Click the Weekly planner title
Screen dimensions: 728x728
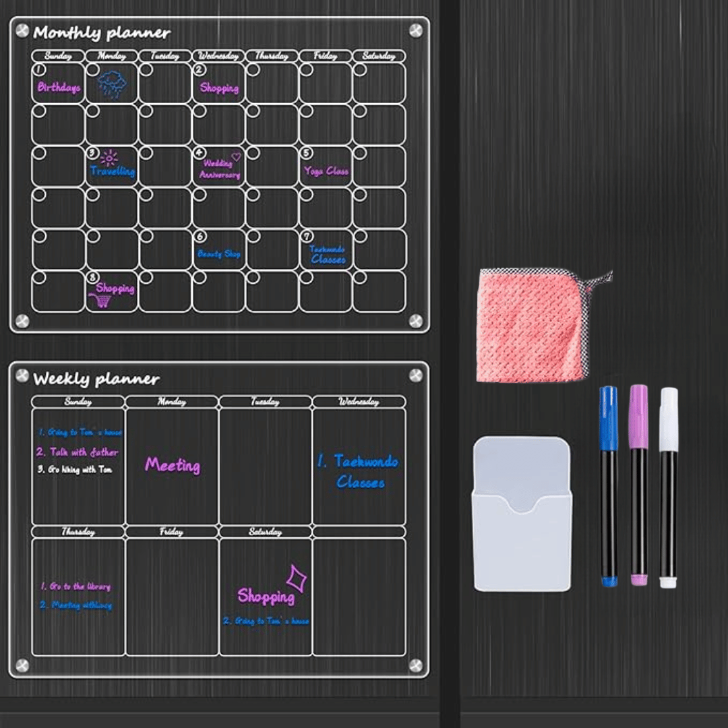click(x=96, y=379)
